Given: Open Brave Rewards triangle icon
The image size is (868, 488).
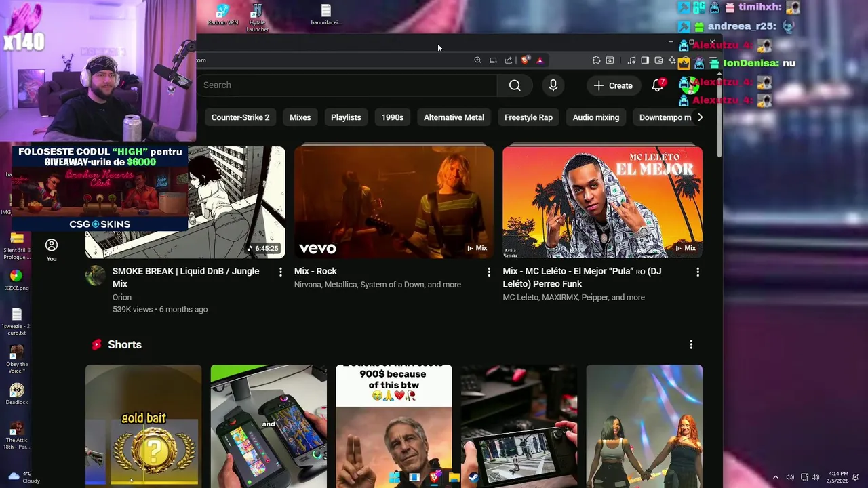Looking at the screenshot, I should (540, 60).
